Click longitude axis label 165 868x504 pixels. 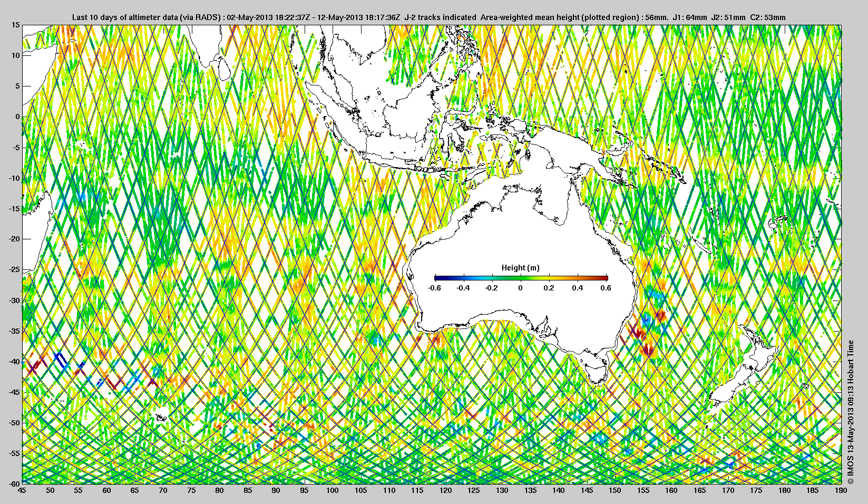pyautogui.click(x=700, y=490)
